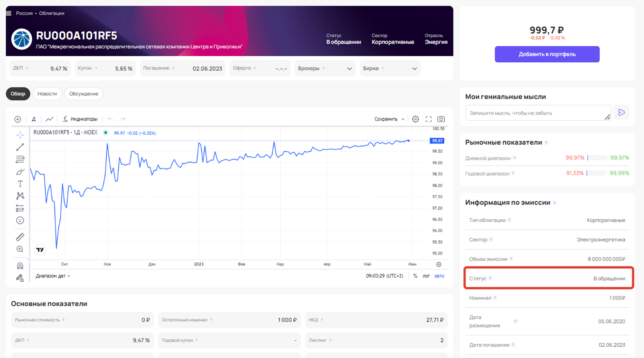
Task: Switch to the Обзор tab
Action: click(18, 94)
